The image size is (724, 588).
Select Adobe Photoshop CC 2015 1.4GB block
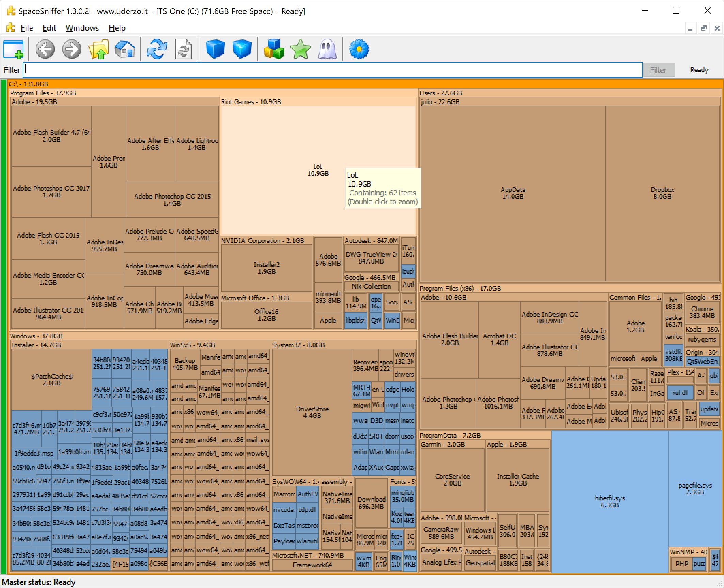pyautogui.click(x=172, y=200)
